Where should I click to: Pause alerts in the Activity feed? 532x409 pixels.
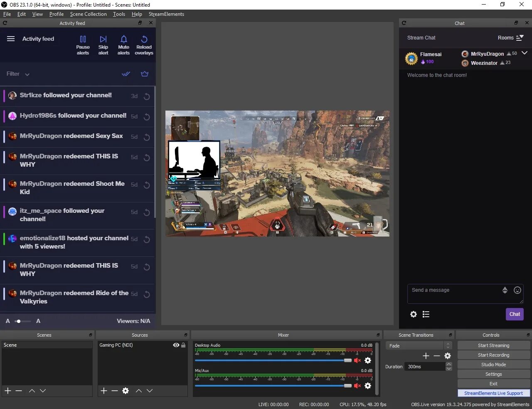[83, 45]
